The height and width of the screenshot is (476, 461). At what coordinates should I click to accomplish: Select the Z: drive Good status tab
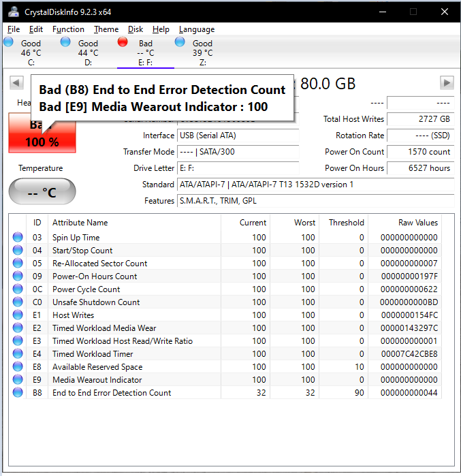point(203,53)
